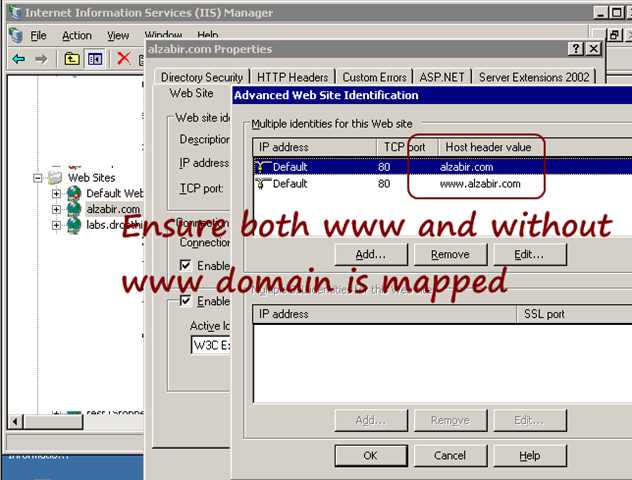This screenshot has height=480, width=632.
Task: Click the red X Delete toolbar icon
Action: click(124, 59)
